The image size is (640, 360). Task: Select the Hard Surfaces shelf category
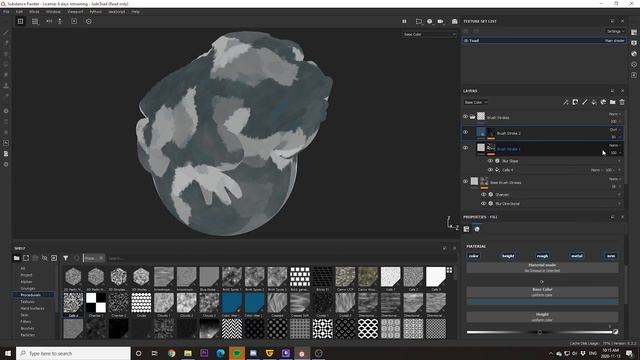(x=32, y=308)
